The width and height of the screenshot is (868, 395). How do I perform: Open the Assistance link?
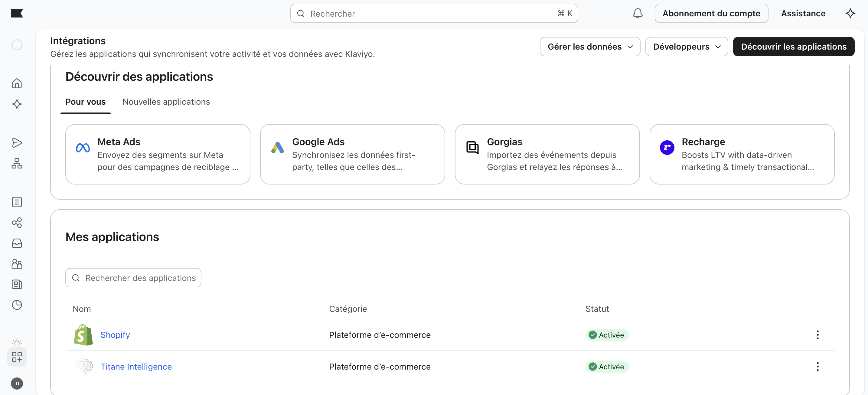point(803,14)
